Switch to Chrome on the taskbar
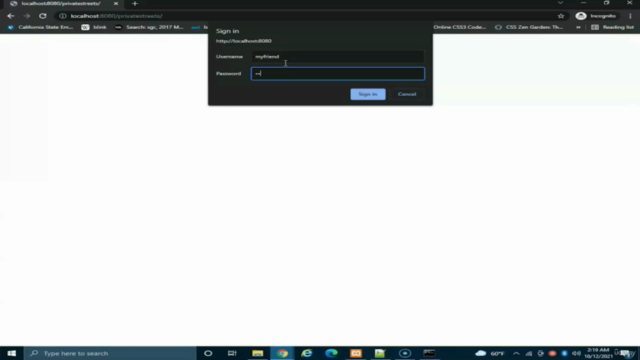This screenshot has width=640, height=360. click(282, 353)
